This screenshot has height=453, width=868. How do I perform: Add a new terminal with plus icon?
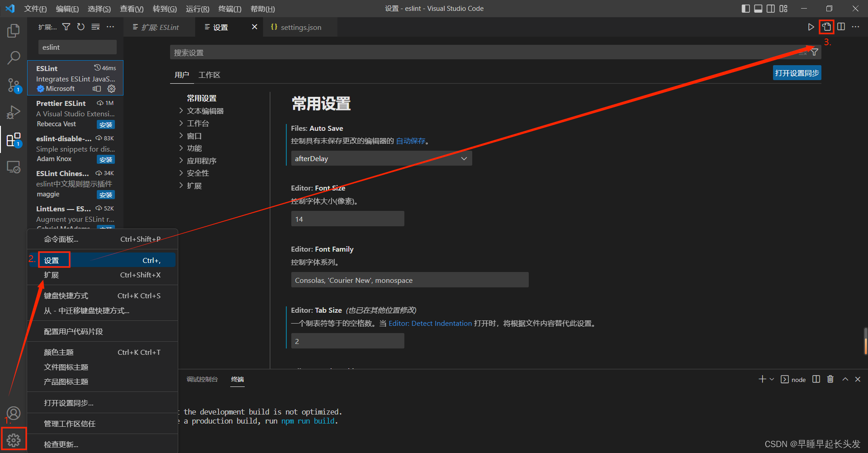tap(762, 379)
